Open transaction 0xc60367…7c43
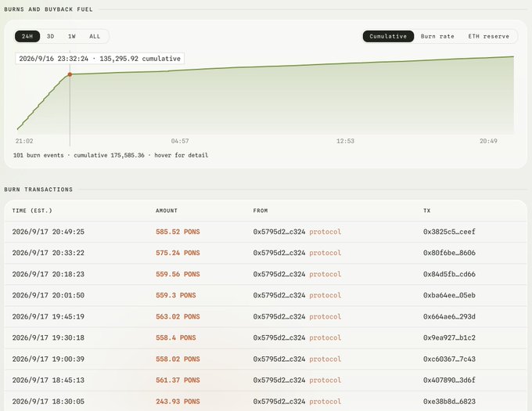532x411 pixels. pos(449,359)
